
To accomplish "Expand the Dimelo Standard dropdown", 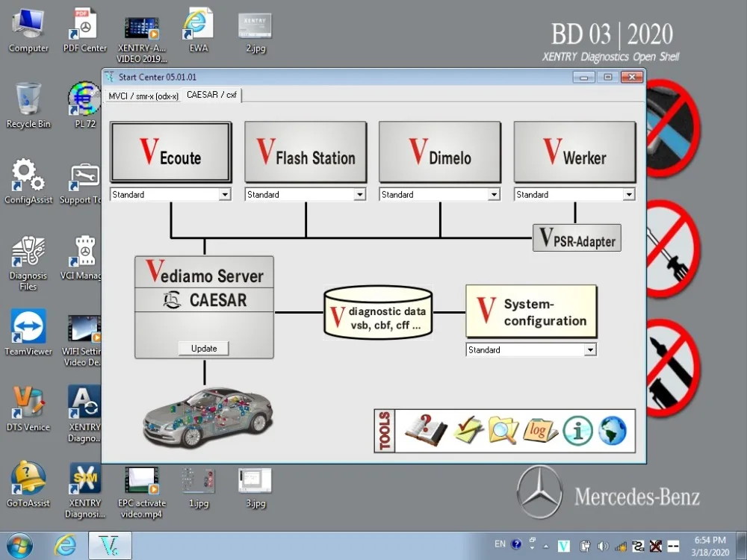I will (x=494, y=194).
